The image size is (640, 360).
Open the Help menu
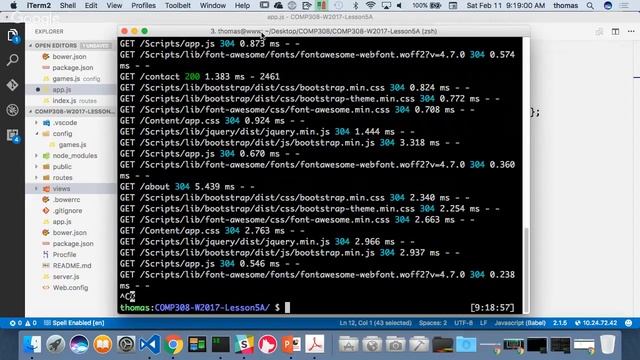click(242, 6)
